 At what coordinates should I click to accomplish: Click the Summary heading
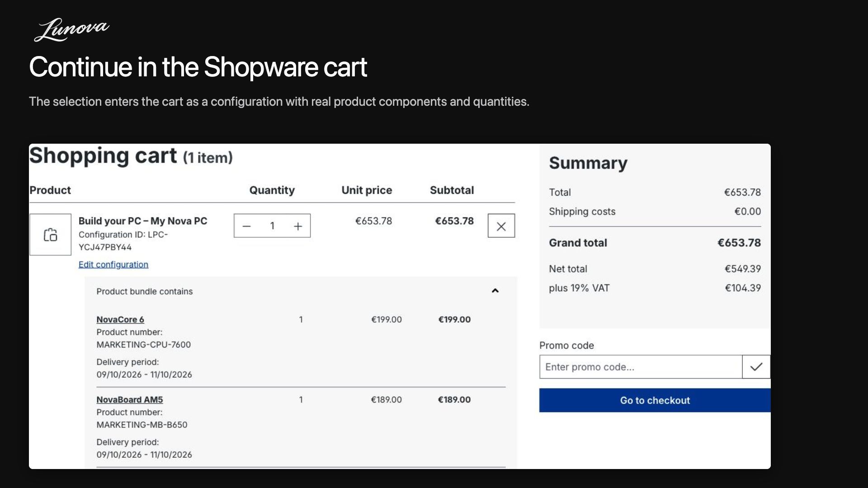pos(588,163)
